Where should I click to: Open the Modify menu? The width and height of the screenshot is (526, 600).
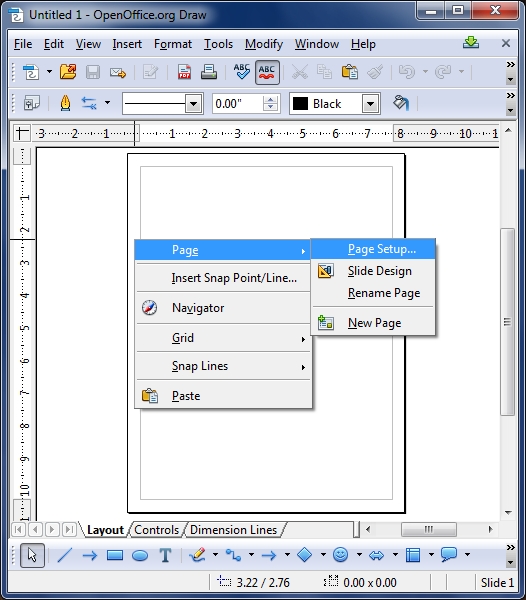point(264,44)
